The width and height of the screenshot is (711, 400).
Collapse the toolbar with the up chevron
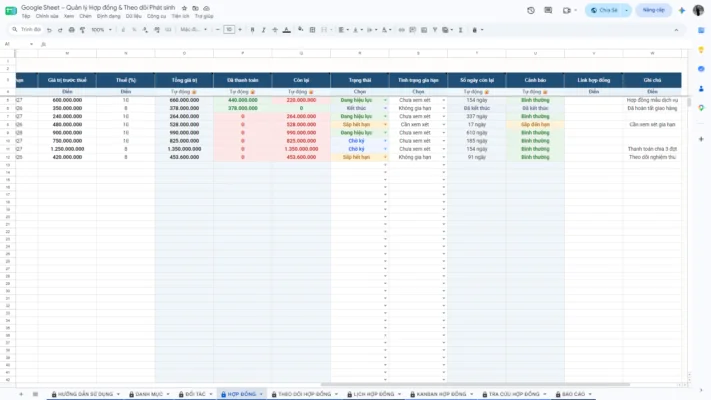click(676, 30)
